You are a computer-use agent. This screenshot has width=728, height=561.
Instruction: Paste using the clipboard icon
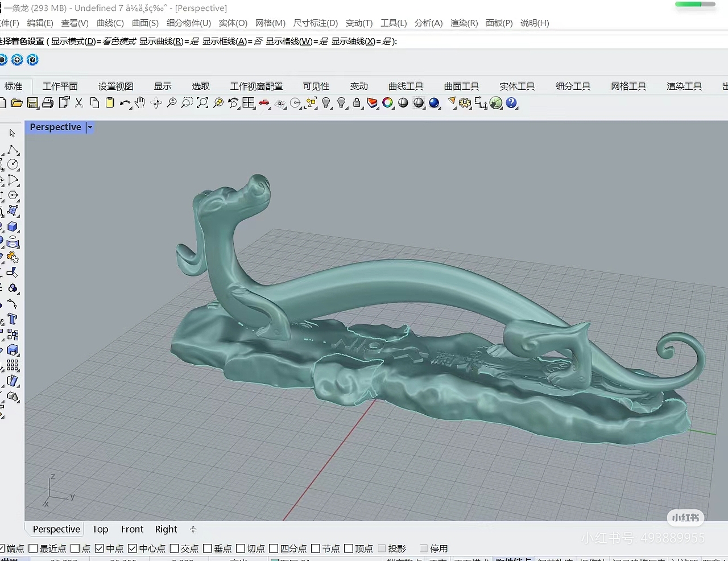pos(110,103)
